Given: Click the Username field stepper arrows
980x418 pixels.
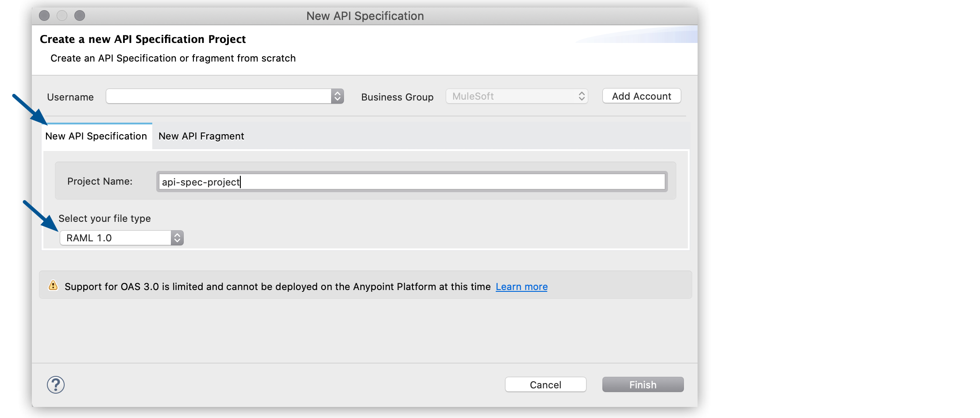Looking at the screenshot, I should click(x=337, y=96).
